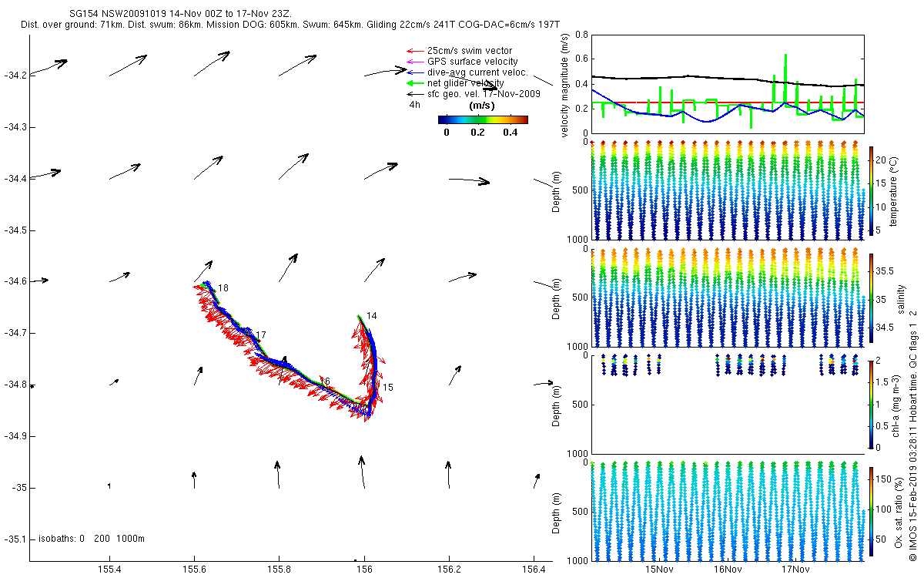924x578 pixels.
Task: Click the "17Nov" time axis label
Action: [795, 569]
